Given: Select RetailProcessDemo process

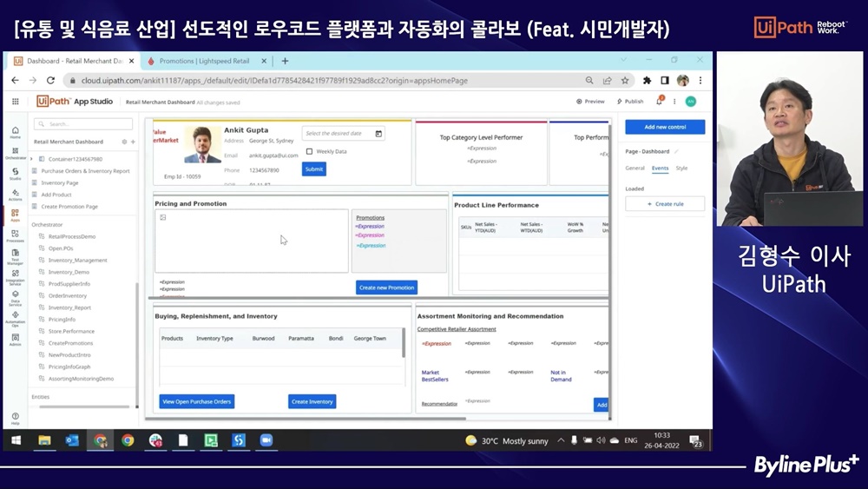Looking at the screenshot, I should point(72,236).
